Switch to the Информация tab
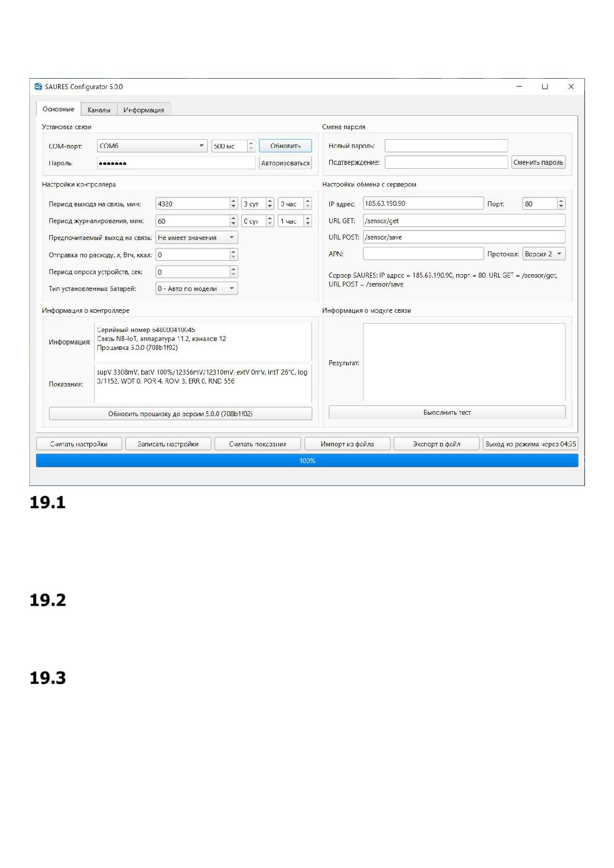Image resolution: width=614 pixels, height=868 pixels. pyautogui.click(x=144, y=110)
